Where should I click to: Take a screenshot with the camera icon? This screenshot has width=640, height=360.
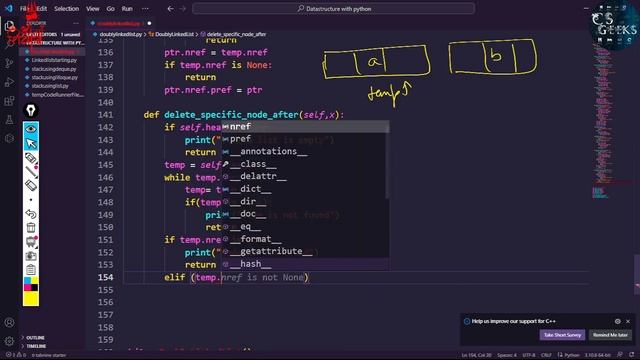click(31, 256)
